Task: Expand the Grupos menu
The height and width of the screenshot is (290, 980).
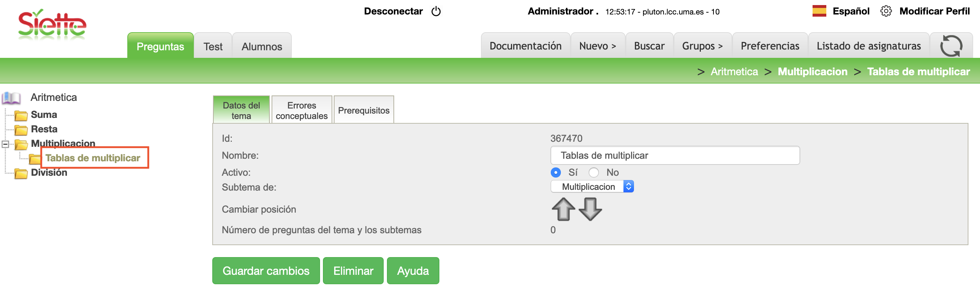Action: click(x=702, y=46)
